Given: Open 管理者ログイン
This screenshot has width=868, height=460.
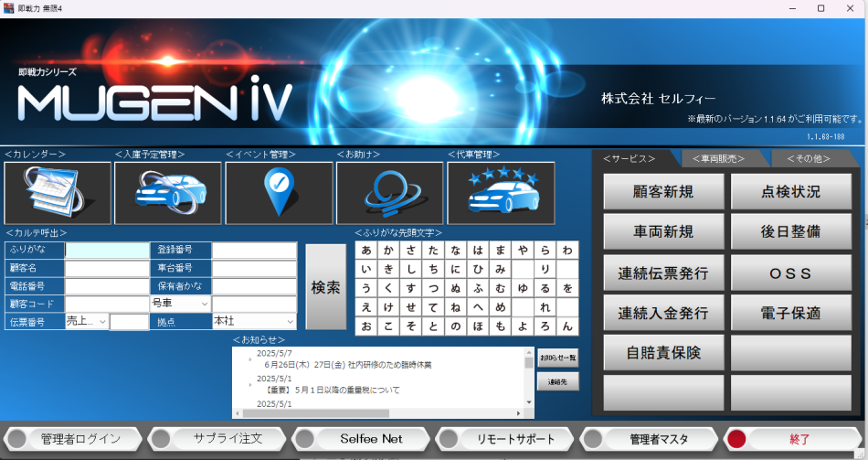Looking at the screenshot, I should (x=73, y=439).
